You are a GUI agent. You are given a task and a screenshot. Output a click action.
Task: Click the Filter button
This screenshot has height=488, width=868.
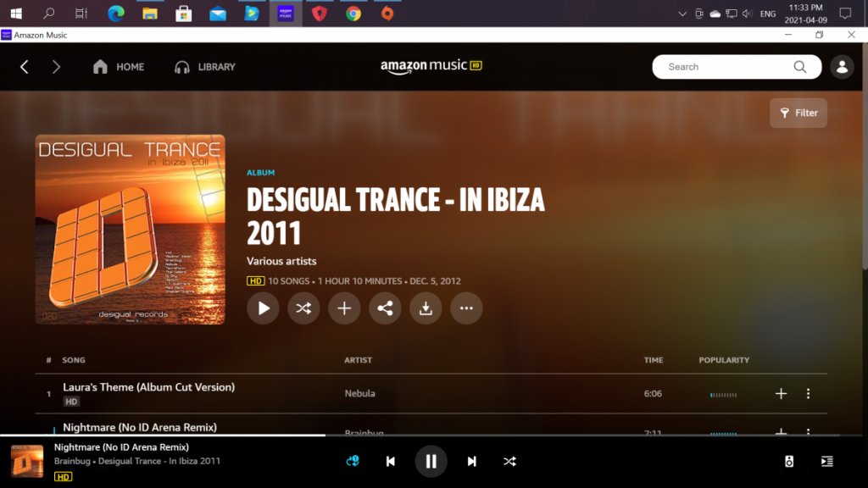[x=798, y=113]
